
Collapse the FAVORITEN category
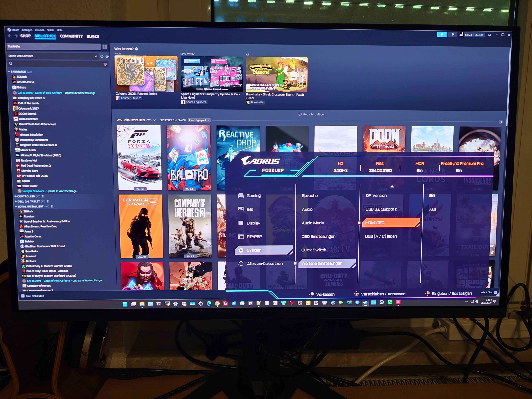tap(9, 72)
